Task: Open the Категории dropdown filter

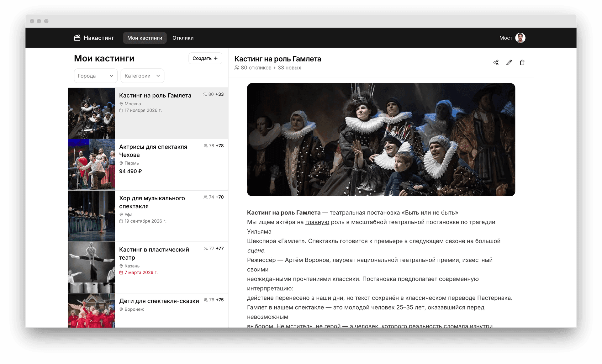Action: click(x=142, y=76)
